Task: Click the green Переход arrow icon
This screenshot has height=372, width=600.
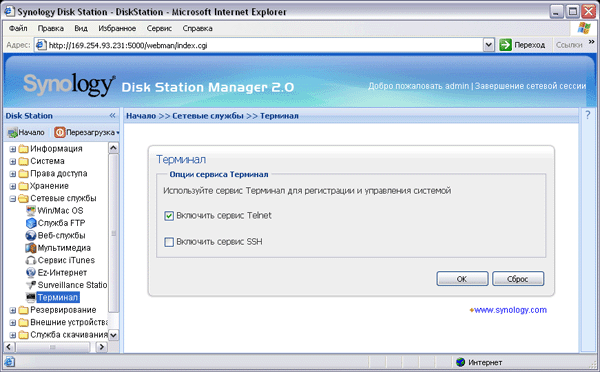Action: (505, 45)
